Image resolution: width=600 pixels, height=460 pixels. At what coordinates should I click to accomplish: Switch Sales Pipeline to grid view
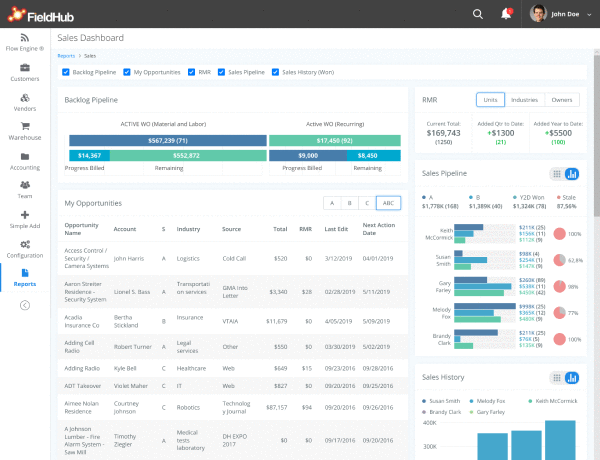[556, 174]
